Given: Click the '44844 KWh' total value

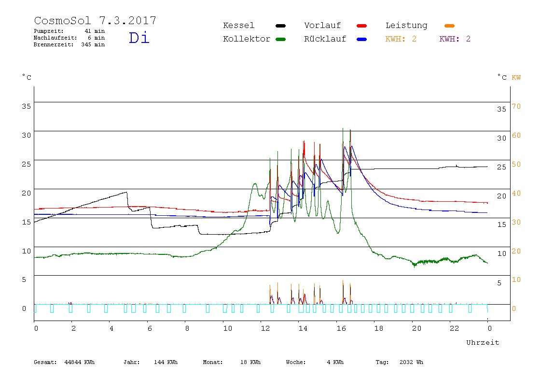Looking at the screenshot, I should [80, 362].
